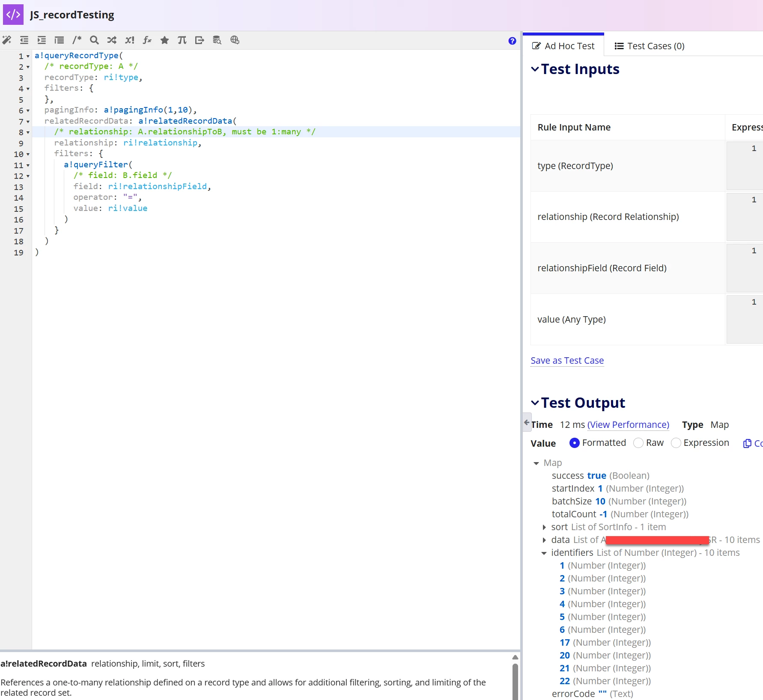Collapse the identifiers list node
The height and width of the screenshot is (700, 763).
point(544,553)
